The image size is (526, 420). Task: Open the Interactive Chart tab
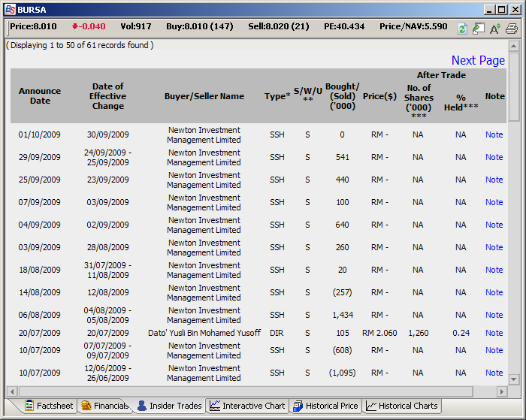click(247, 406)
